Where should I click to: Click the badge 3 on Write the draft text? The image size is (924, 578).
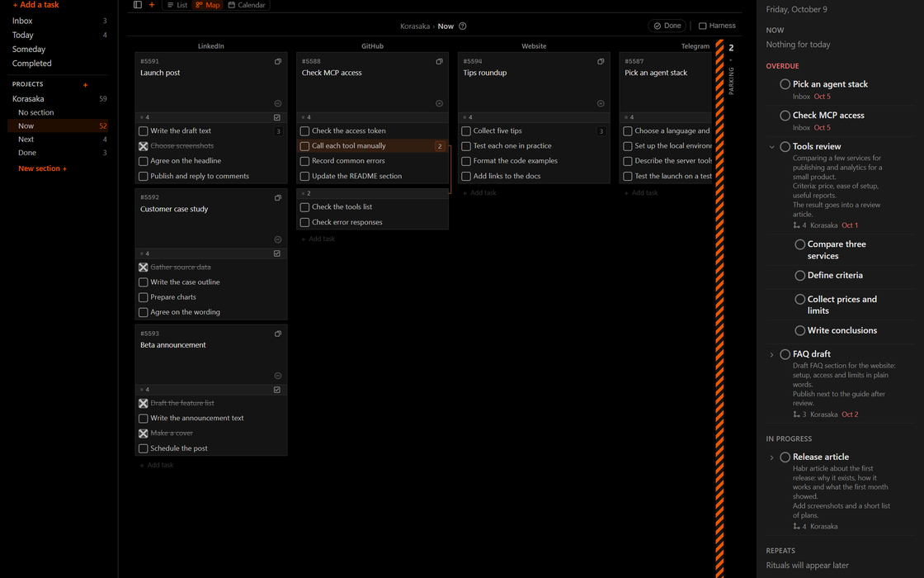(x=278, y=131)
